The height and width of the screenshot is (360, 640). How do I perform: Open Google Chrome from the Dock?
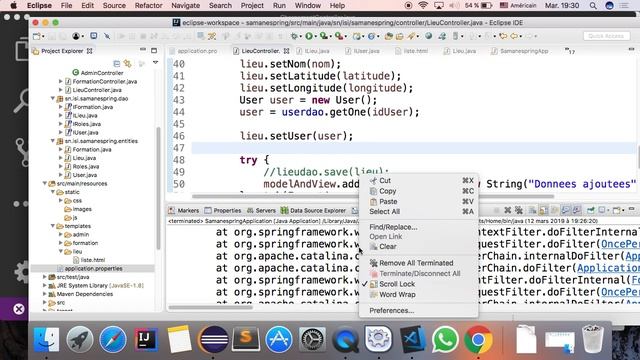point(478,340)
